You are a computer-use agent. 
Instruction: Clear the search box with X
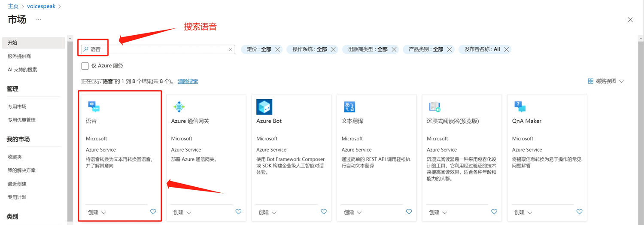pyautogui.click(x=231, y=49)
